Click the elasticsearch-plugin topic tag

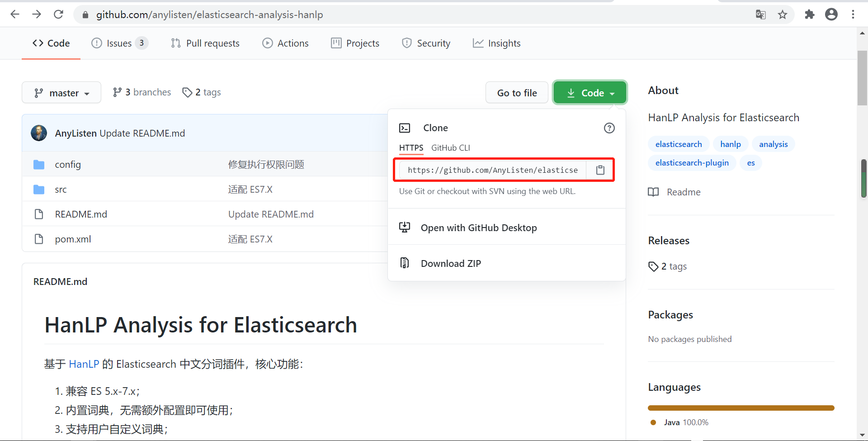[692, 163]
